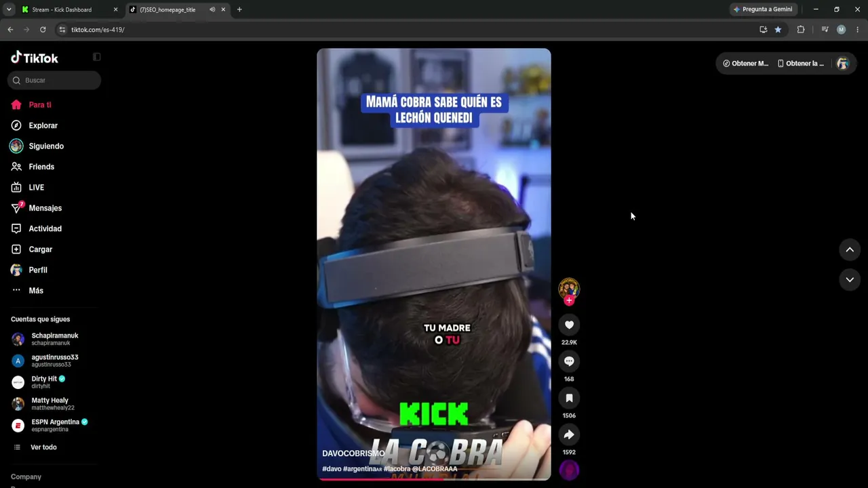Open Chrome profile avatar
This screenshot has width=868, height=488.
pos(842,30)
